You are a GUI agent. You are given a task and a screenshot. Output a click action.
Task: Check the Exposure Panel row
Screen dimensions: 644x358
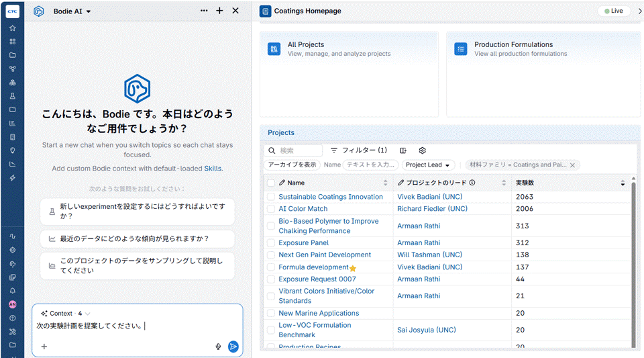(x=270, y=243)
